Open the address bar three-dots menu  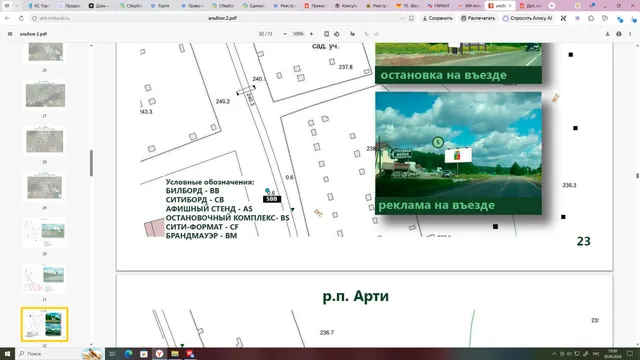pyautogui.click(x=402, y=18)
